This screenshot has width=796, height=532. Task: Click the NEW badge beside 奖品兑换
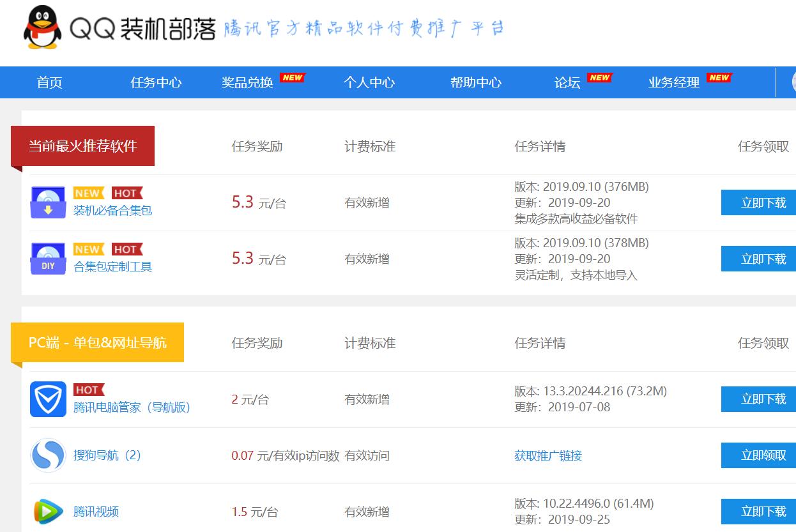tap(292, 77)
